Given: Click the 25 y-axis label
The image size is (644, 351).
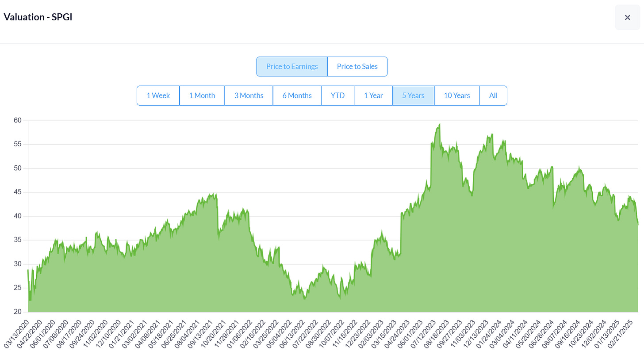Looking at the screenshot, I should pos(19,288).
